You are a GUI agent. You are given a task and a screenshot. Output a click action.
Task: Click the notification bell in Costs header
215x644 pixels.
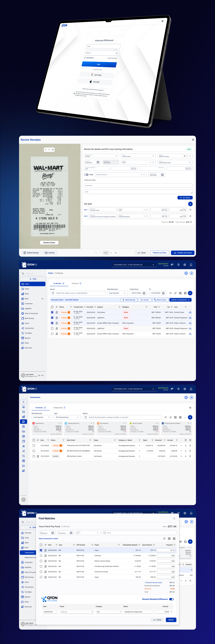click(191, 265)
